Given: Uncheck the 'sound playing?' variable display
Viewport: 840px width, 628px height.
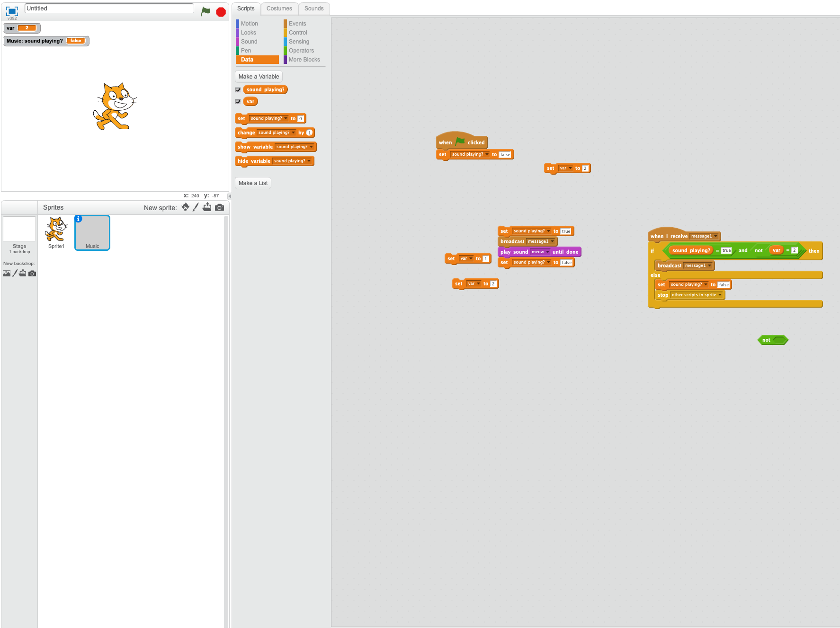Looking at the screenshot, I should tap(238, 89).
